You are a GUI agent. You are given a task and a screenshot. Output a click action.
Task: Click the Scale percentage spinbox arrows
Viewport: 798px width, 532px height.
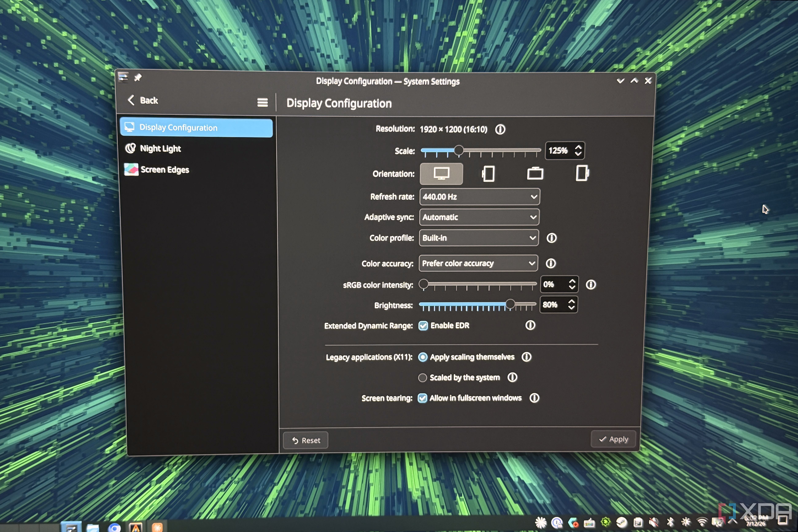tap(578, 150)
